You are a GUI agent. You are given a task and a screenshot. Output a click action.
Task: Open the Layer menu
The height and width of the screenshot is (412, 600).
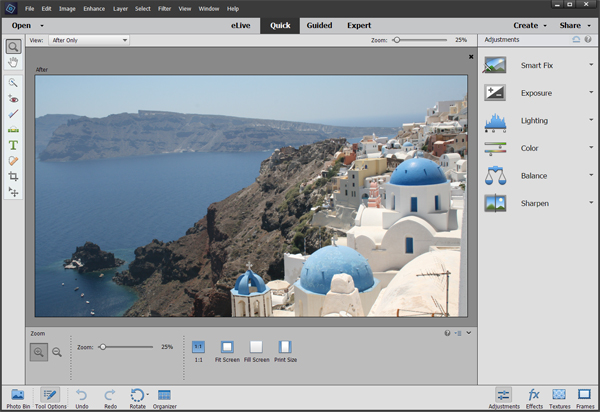[x=120, y=8]
